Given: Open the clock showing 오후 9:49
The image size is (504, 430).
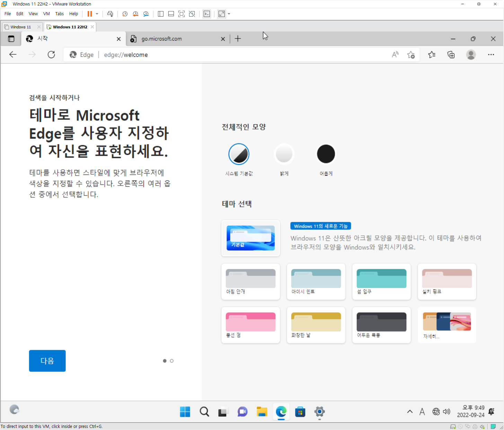Looking at the screenshot, I should pyautogui.click(x=471, y=411).
